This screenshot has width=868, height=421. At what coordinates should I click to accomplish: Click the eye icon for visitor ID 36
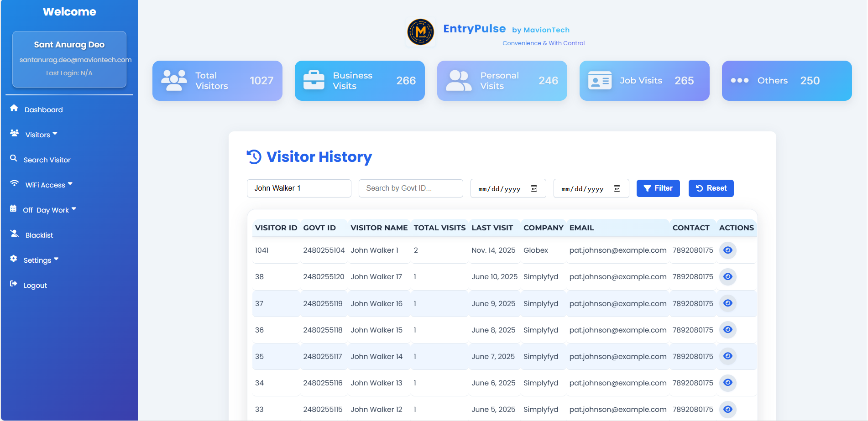(x=727, y=330)
